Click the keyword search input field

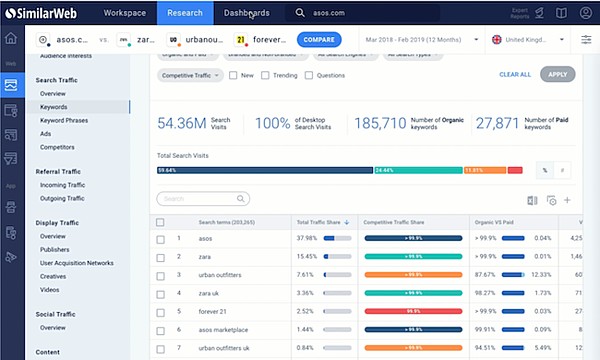point(203,199)
